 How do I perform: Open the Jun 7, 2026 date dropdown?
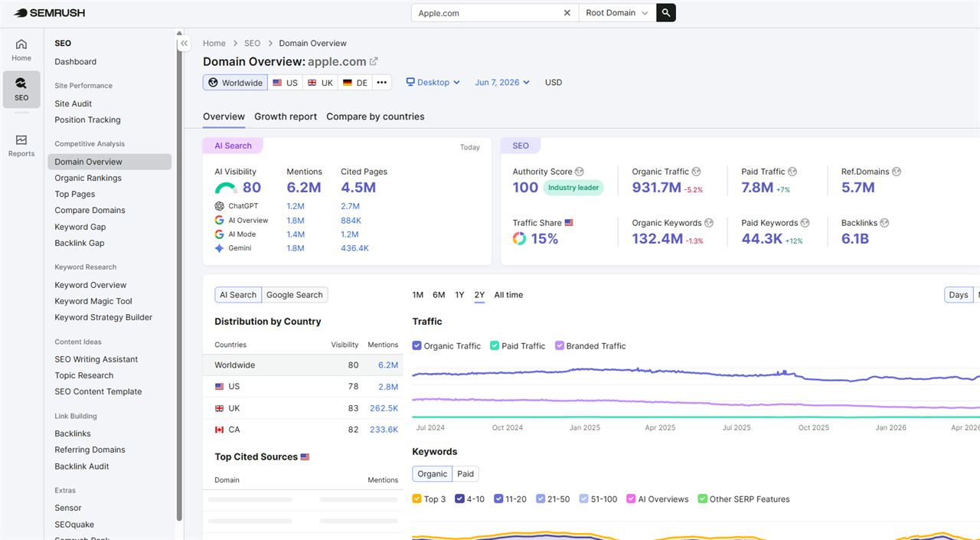(x=502, y=83)
